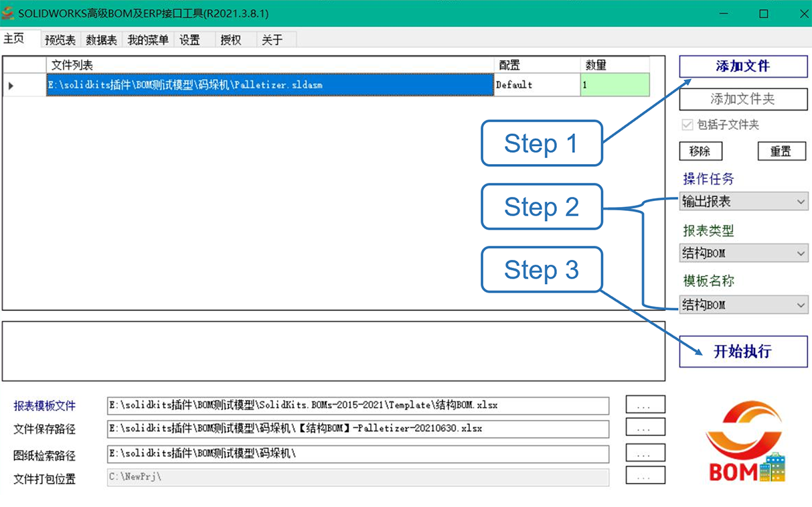Viewport: 812px width, 507px height.
Task: Open the 设置 tab
Action: tap(190, 40)
